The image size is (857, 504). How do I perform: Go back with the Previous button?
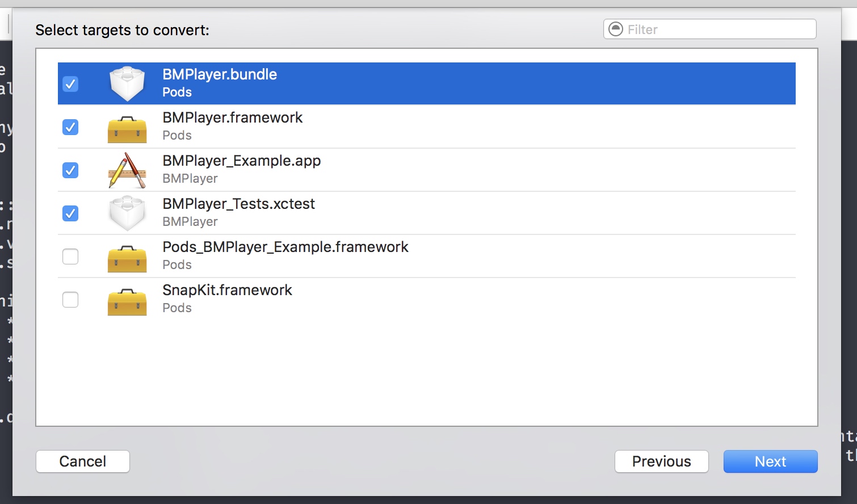click(661, 461)
